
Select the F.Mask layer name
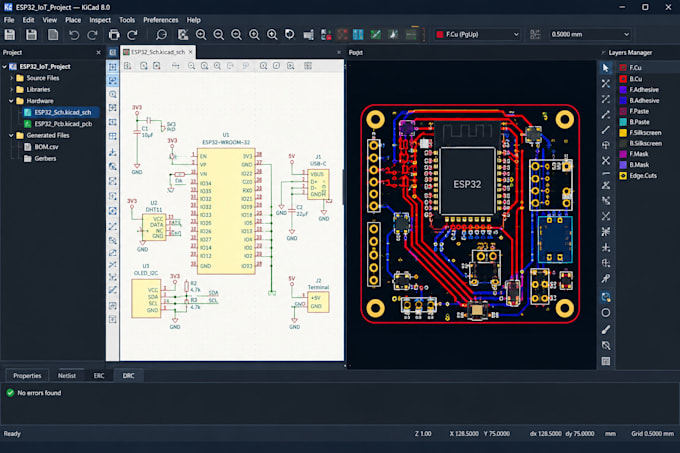pos(639,154)
